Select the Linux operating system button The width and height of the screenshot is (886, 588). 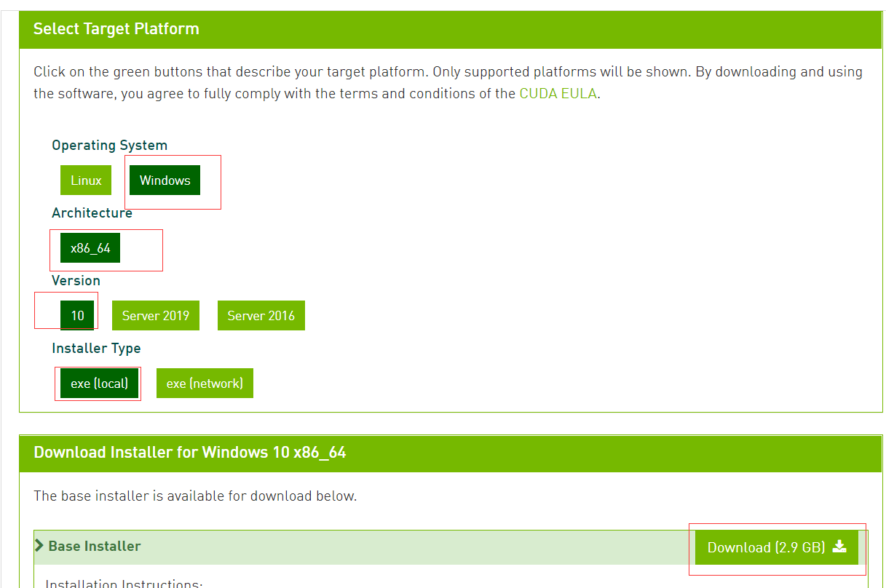click(x=86, y=180)
